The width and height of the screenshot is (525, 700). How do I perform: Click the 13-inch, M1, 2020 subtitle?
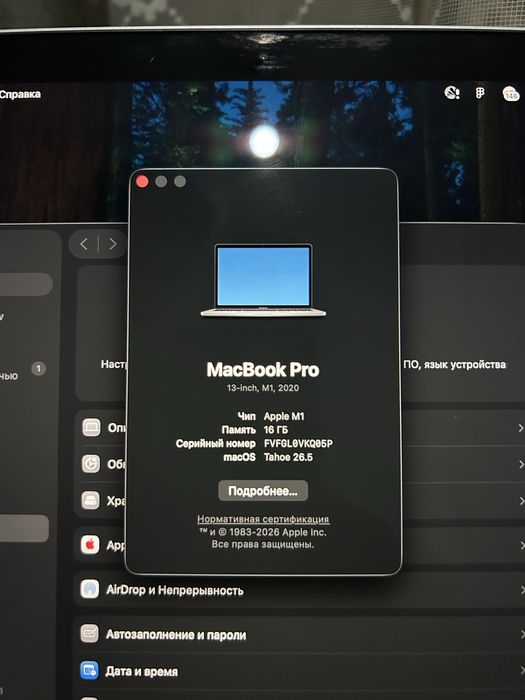(263, 388)
